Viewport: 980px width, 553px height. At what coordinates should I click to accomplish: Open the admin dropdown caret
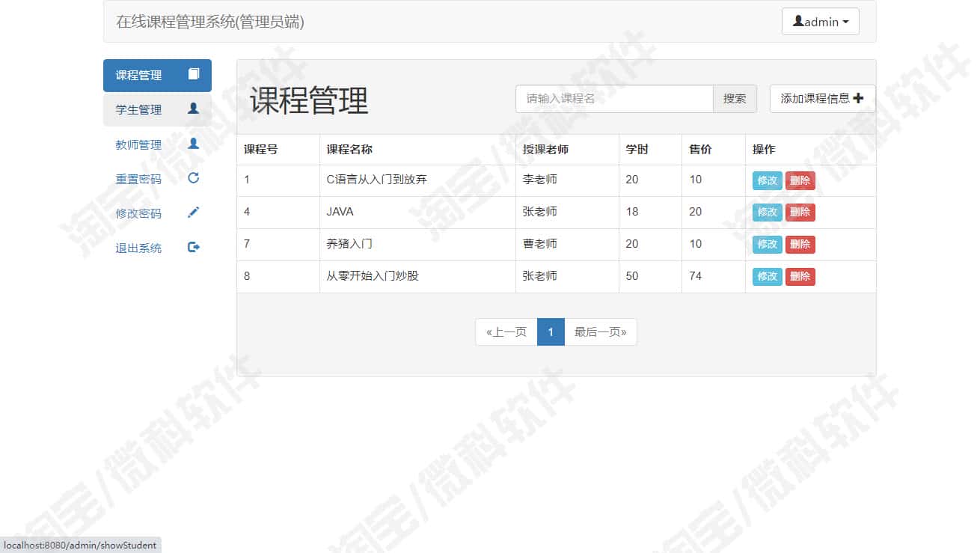click(x=845, y=22)
